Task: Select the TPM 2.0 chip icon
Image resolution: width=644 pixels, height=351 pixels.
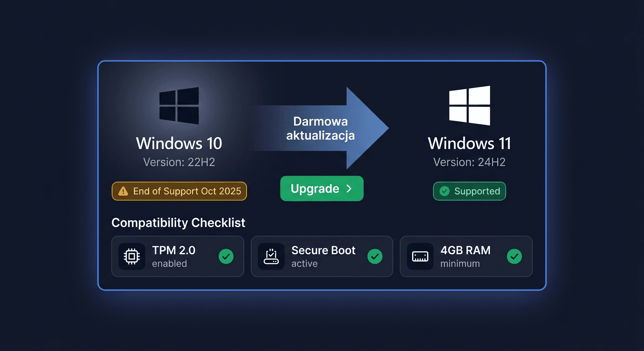Action: click(132, 256)
